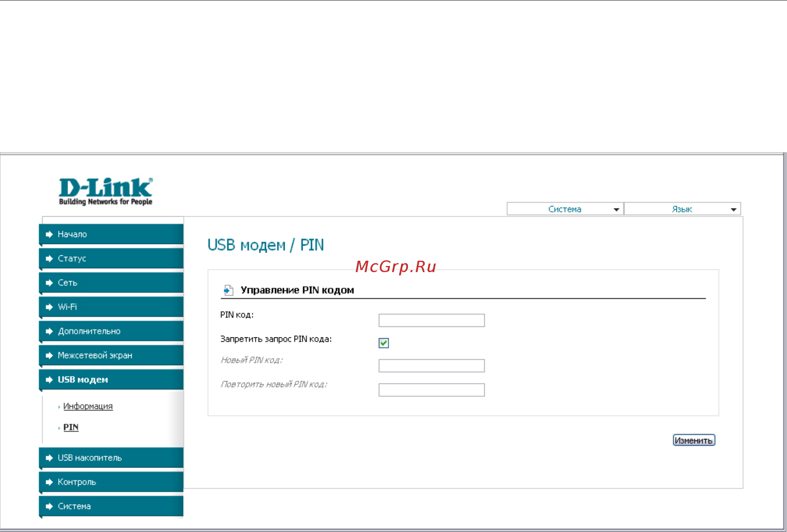Viewport: 787px width, 532px height.
Task: Open the USB накопитель menu section
Action: 111,458
